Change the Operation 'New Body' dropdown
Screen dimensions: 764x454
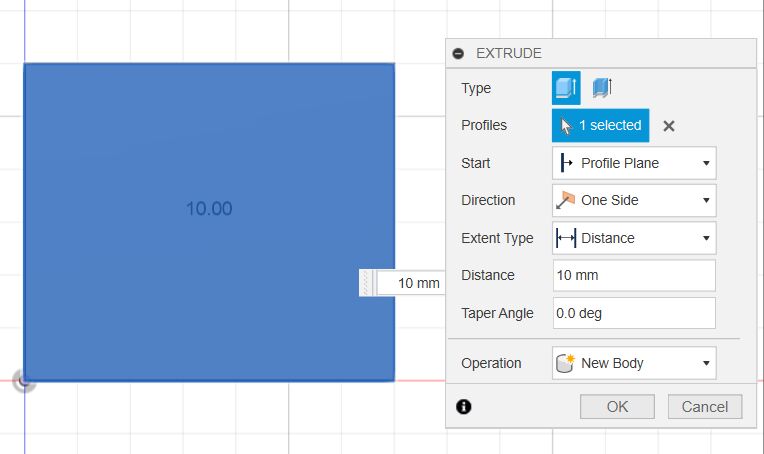(x=634, y=363)
